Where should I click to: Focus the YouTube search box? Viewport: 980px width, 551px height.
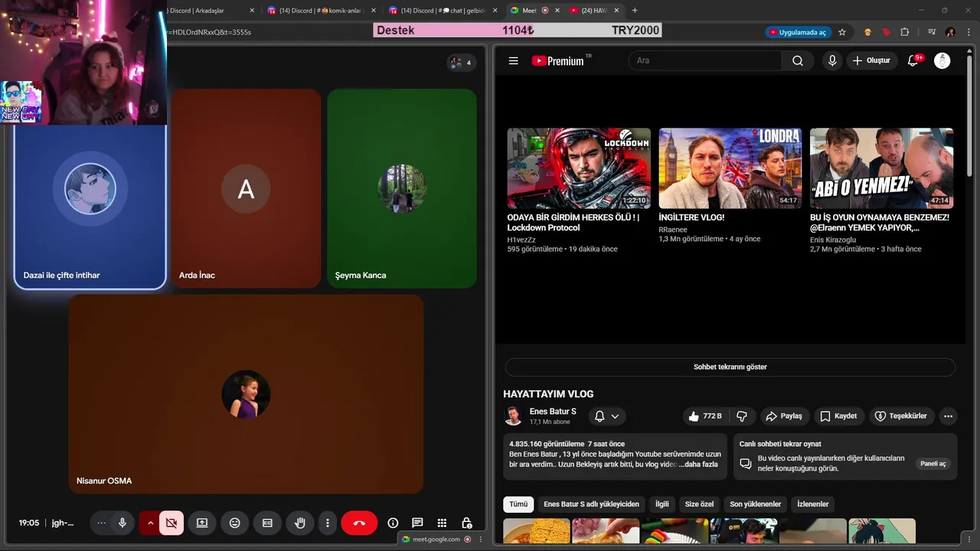point(704,60)
